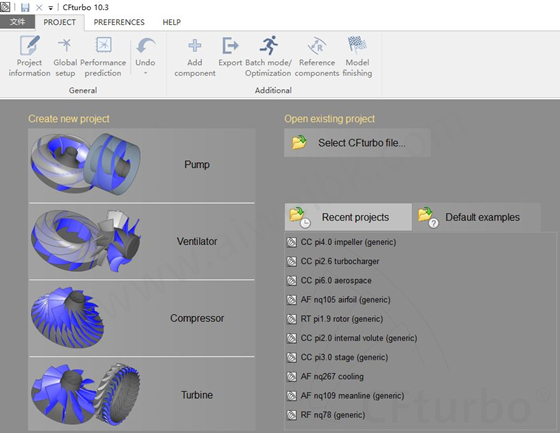Open RF nq78 (generic) project
The image size is (560, 433).
[333, 415]
